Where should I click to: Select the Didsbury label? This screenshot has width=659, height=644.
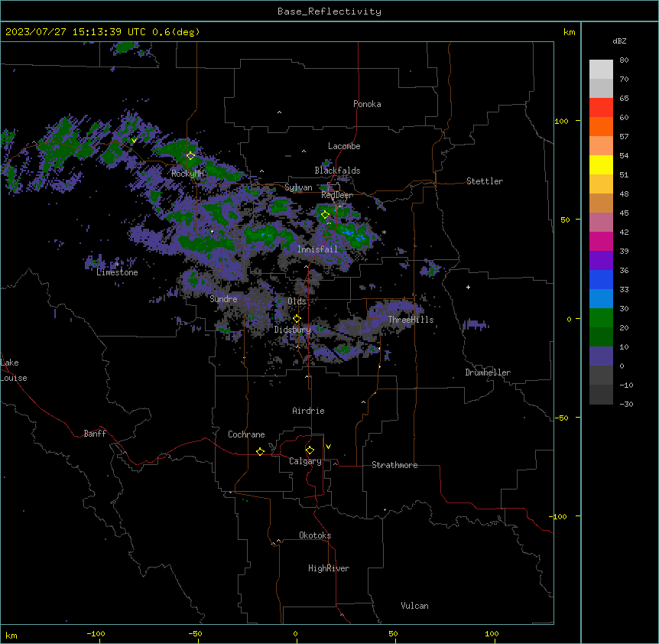[293, 330]
